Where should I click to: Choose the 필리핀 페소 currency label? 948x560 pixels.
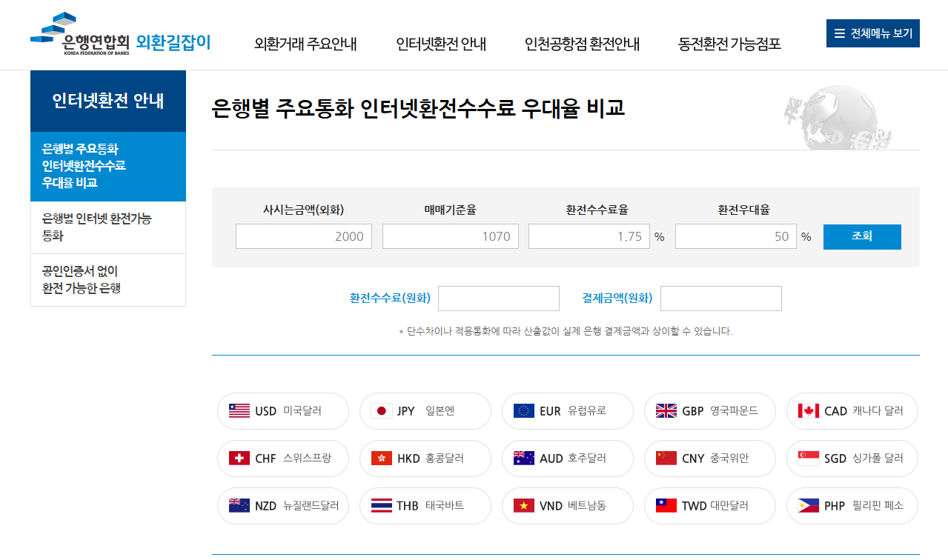tap(878, 506)
